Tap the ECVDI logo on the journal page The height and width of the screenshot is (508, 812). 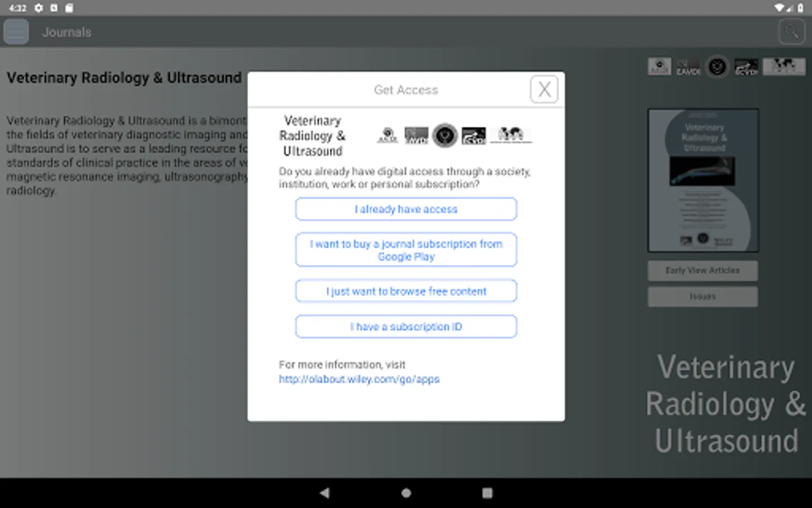pyautogui.click(x=746, y=67)
